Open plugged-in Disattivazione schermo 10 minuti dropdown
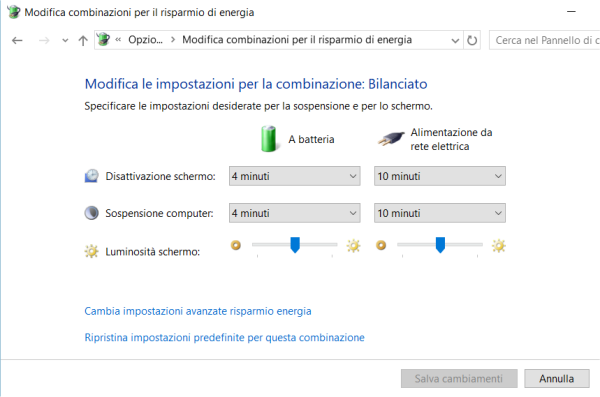The width and height of the screenshot is (600, 397). [x=440, y=176]
